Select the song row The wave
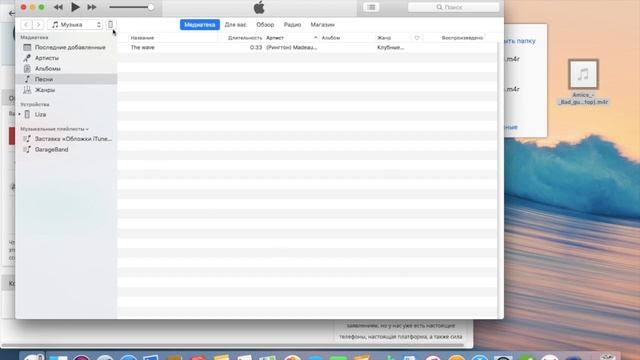 (307, 47)
